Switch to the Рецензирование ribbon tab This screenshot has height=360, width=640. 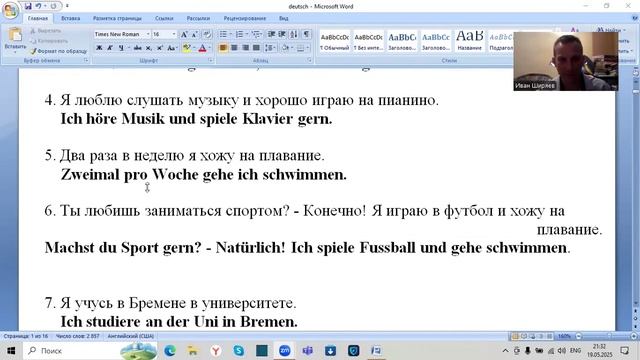(244, 18)
